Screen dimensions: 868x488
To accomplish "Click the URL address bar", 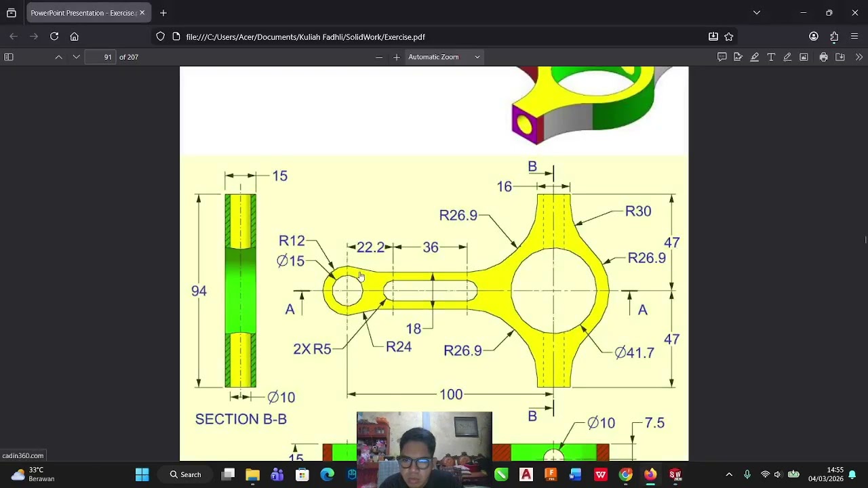I will (x=434, y=37).
